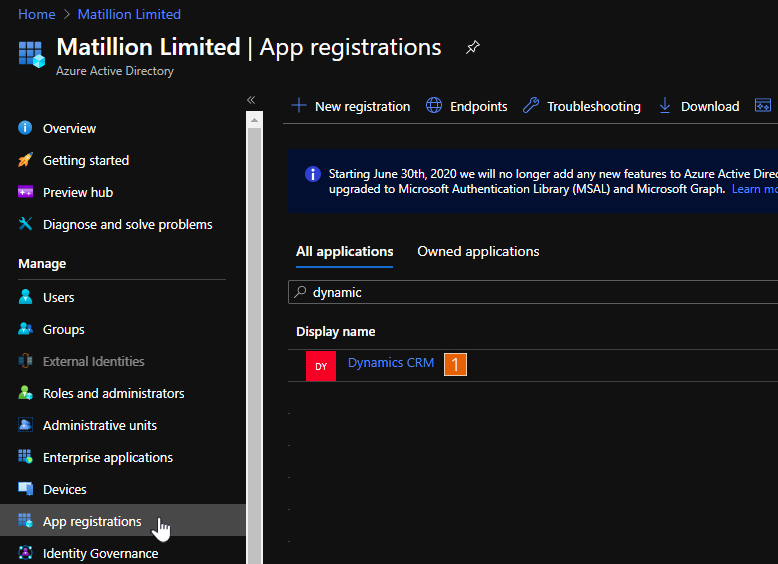Click the sidebar vertical scrollbar track
The height and width of the screenshot is (564, 778).
pos(254,346)
